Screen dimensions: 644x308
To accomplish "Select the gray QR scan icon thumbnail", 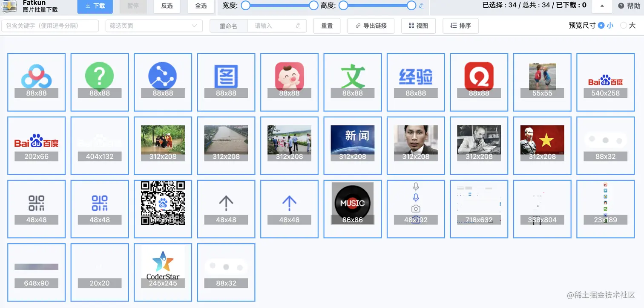I will [37, 209].
